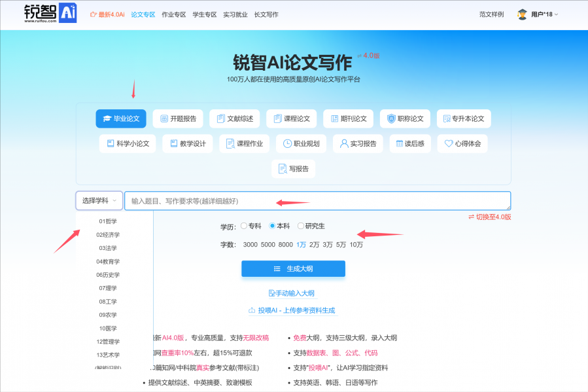Open the 实习就业 menu item

(236, 13)
